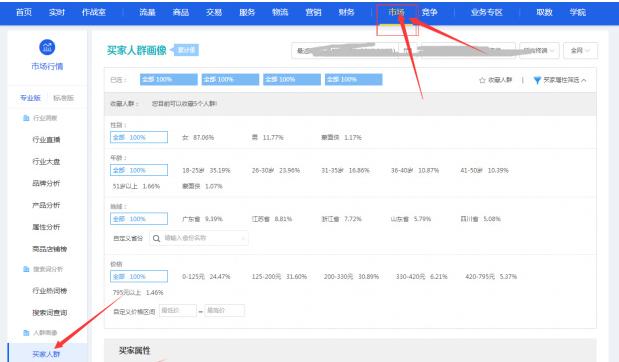Click the 最低价 custom price field
Viewport: 619px width, 362px height.
coord(178,311)
